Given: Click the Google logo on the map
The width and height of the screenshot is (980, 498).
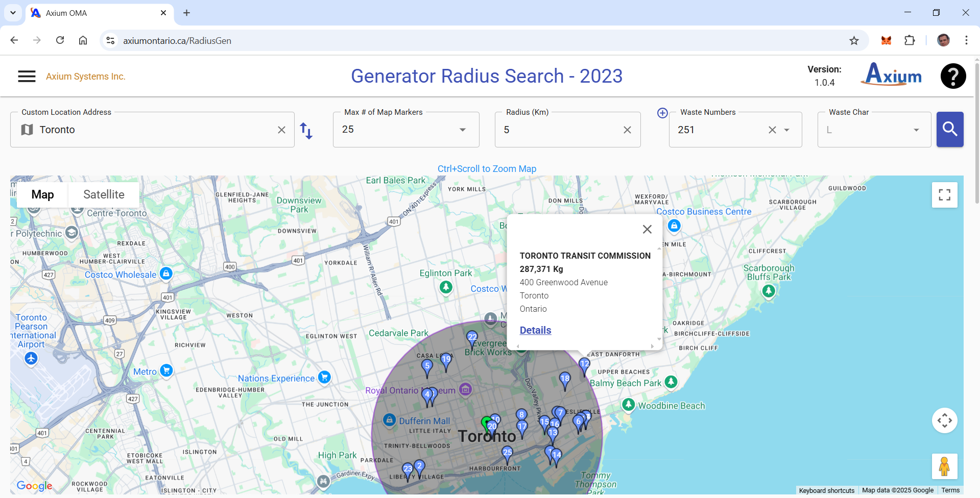Looking at the screenshot, I should (34, 486).
